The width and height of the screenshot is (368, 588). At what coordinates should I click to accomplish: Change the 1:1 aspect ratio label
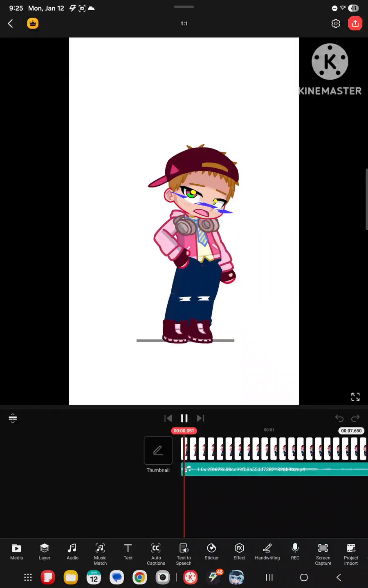click(x=184, y=24)
